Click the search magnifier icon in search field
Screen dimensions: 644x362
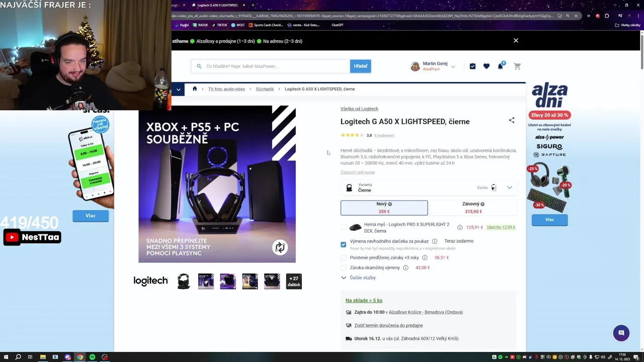[x=199, y=66]
